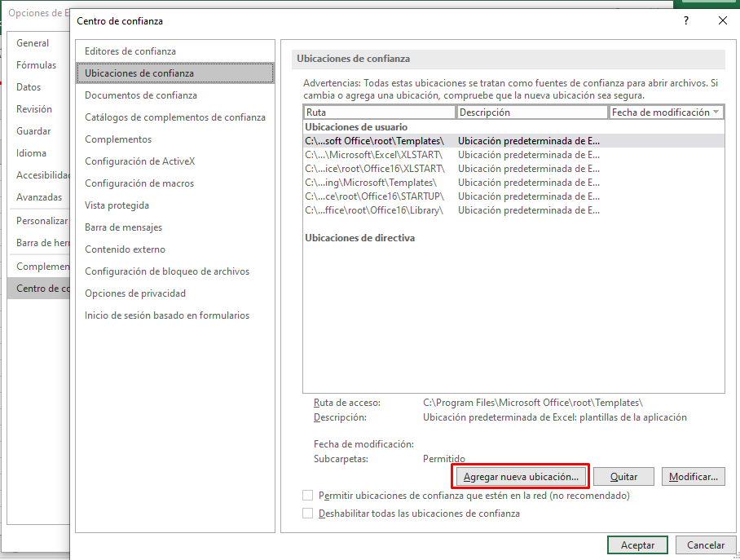The height and width of the screenshot is (560, 740).
Task: Sort by the Ruta column header
Action: click(379, 112)
